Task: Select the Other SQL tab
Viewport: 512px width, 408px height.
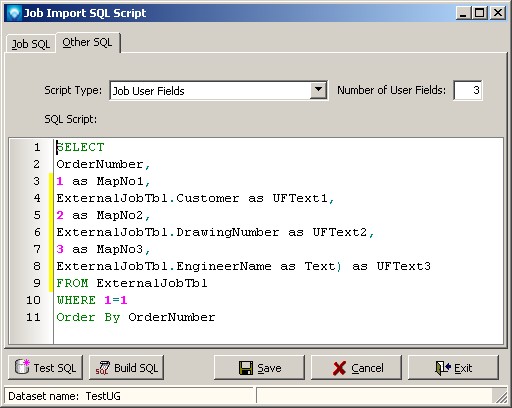Action: [88, 42]
